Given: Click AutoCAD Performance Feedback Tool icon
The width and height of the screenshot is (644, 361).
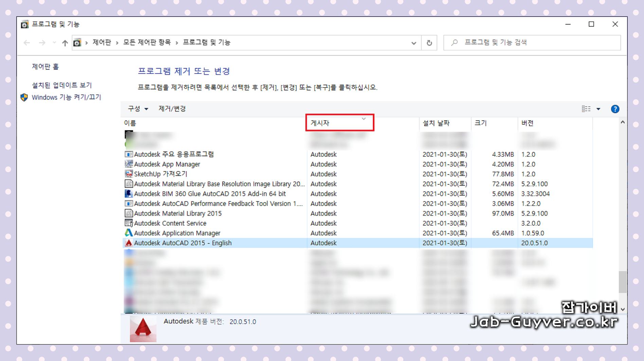Looking at the screenshot, I should [129, 204].
